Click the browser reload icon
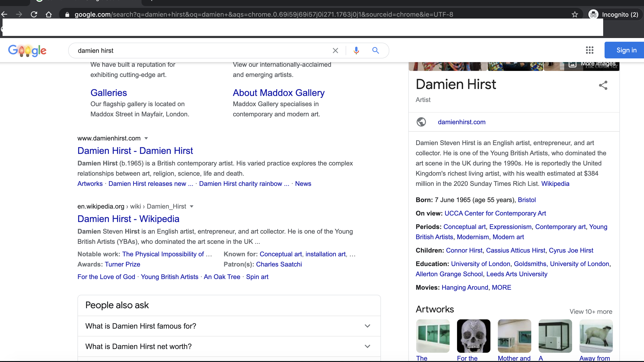 (34, 15)
